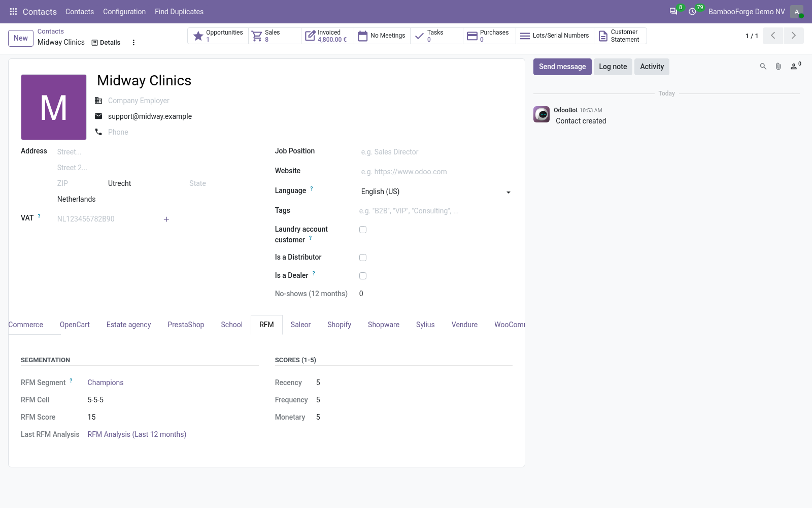Open the activities clock icon
Image resolution: width=812 pixels, height=508 pixels.
(x=692, y=11)
